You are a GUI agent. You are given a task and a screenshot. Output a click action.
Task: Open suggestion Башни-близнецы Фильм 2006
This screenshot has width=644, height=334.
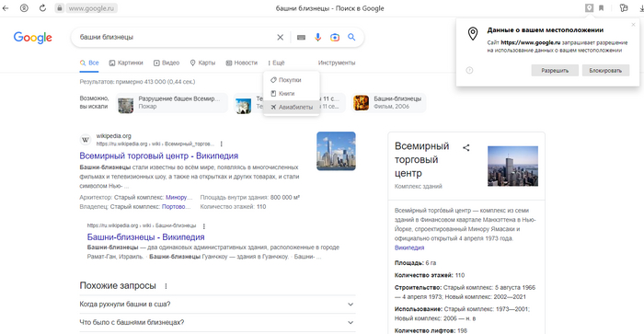[x=389, y=103]
